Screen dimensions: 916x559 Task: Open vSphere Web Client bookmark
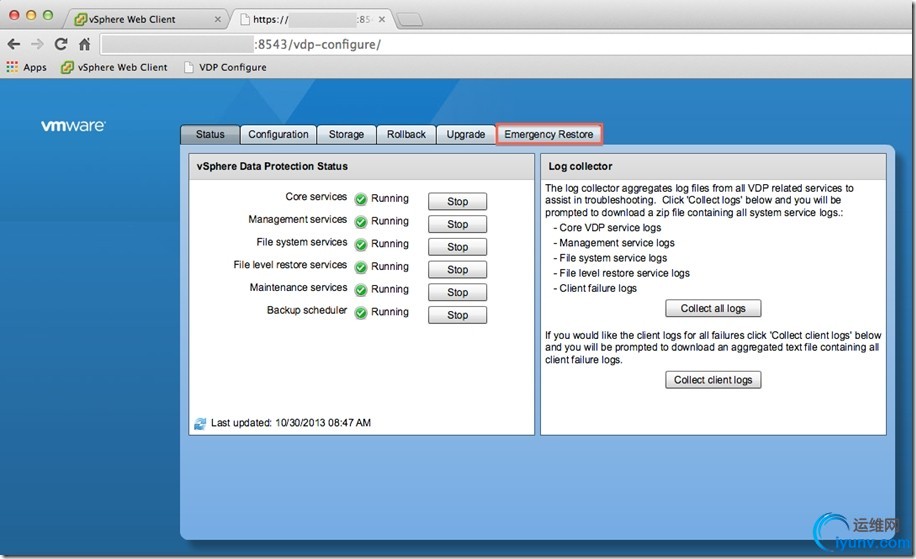(x=114, y=67)
